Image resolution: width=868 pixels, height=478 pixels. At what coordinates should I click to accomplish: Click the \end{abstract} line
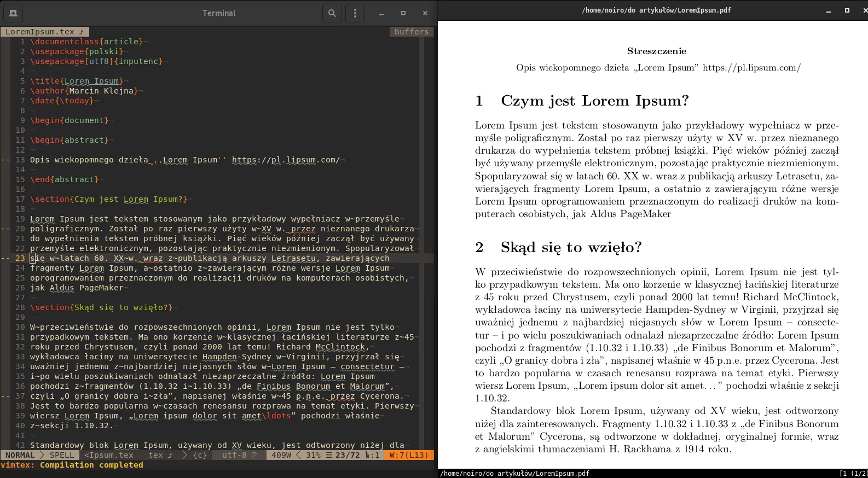coord(65,179)
